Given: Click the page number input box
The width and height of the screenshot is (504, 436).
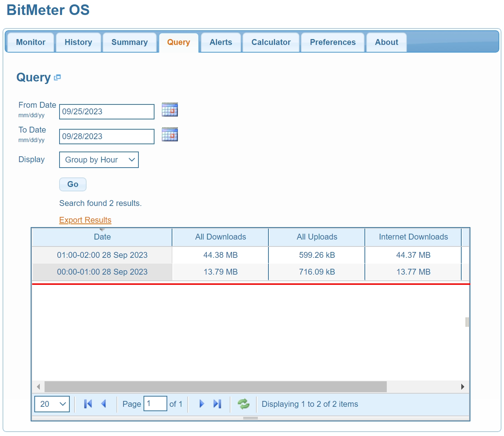Looking at the screenshot, I should (x=155, y=404).
